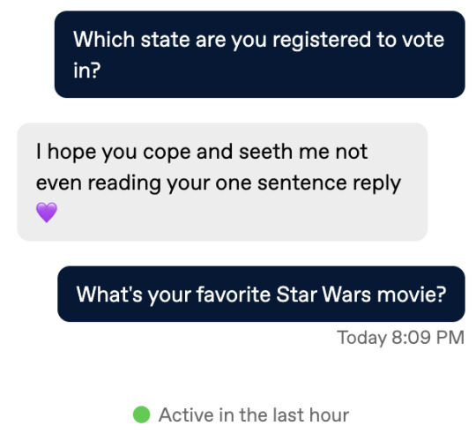This screenshot has height=448, width=476.
Task: Click the purple heart emoji
Action: pyautogui.click(x=47, y=213)
